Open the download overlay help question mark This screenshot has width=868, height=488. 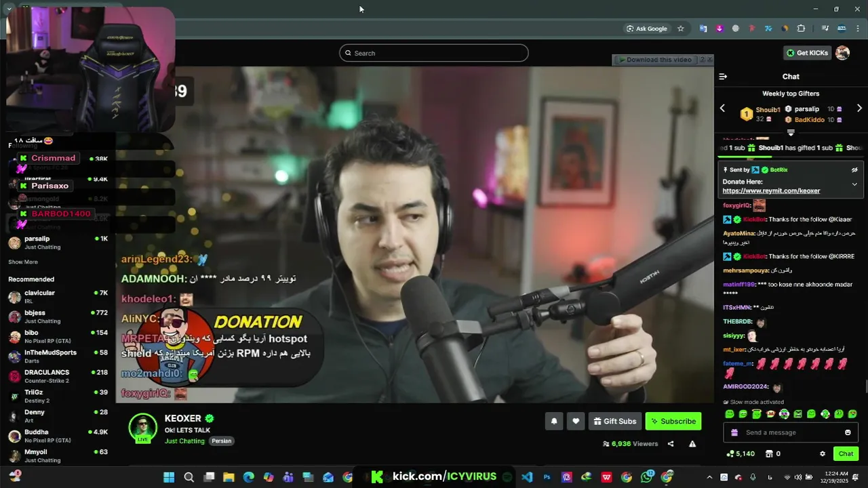click(x=702, y=60)
